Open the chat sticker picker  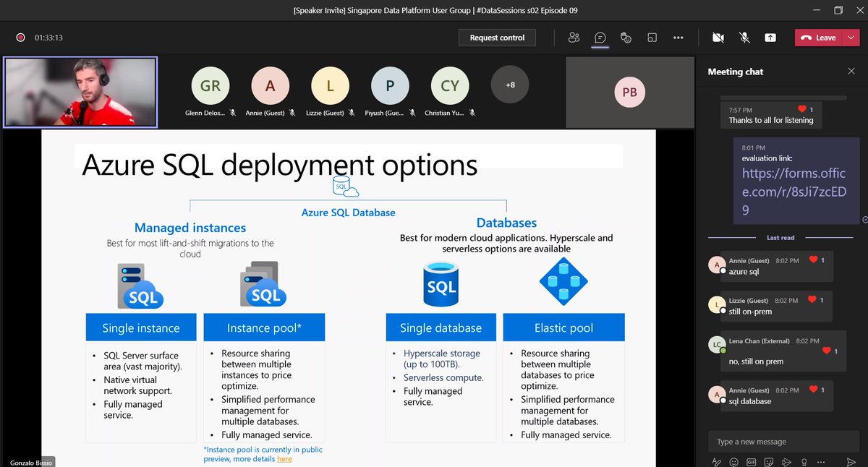tap(769, 461)
